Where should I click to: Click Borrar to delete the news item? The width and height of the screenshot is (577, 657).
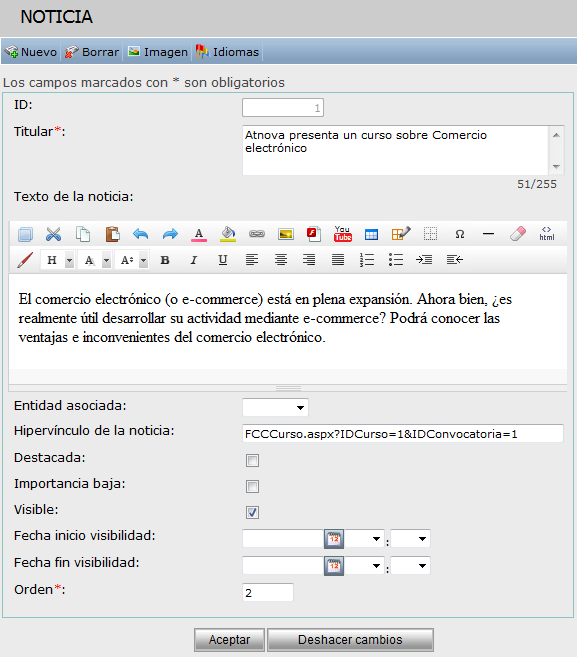tap(92, 52)
